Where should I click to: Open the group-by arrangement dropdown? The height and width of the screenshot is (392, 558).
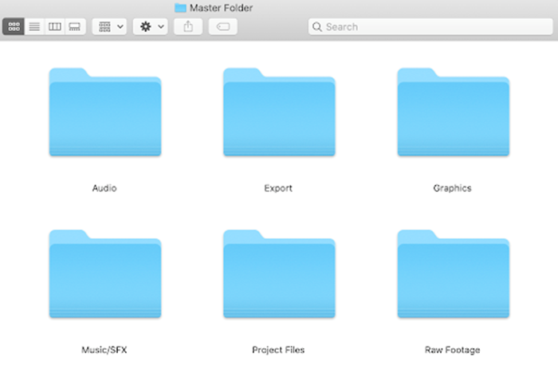tap(110, 26)
